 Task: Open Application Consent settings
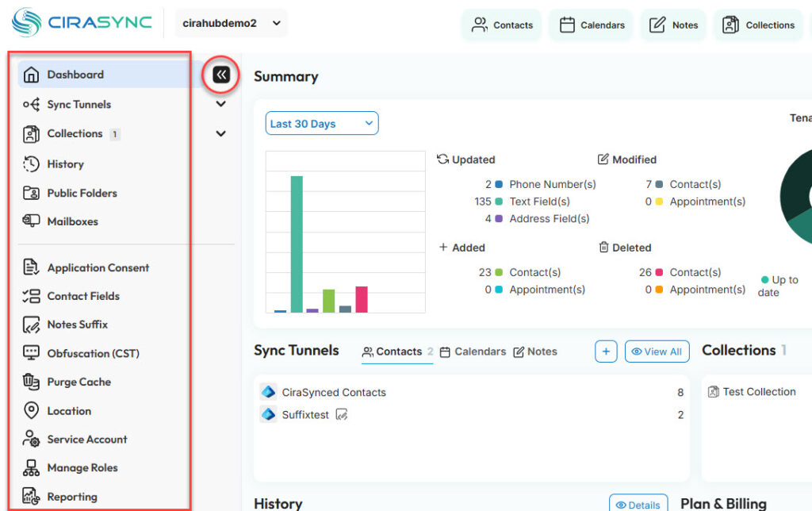[98, 268]
